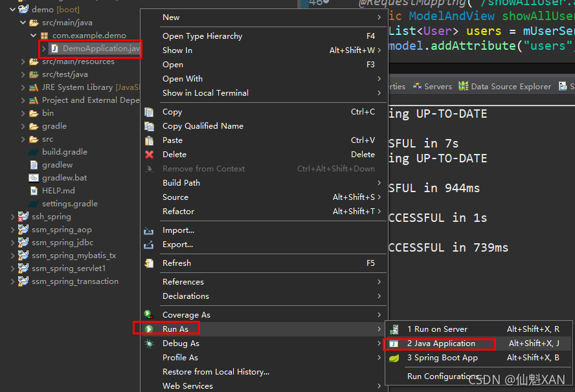Screen dimensions: 575x392
Task: Open the Declarations submenu
Action: click(264, 296)
